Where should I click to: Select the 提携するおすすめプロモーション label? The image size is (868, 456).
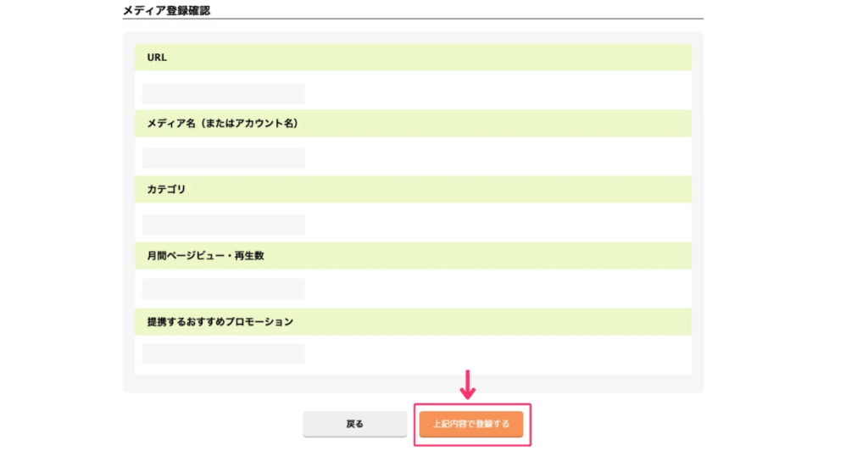(220, 322)
